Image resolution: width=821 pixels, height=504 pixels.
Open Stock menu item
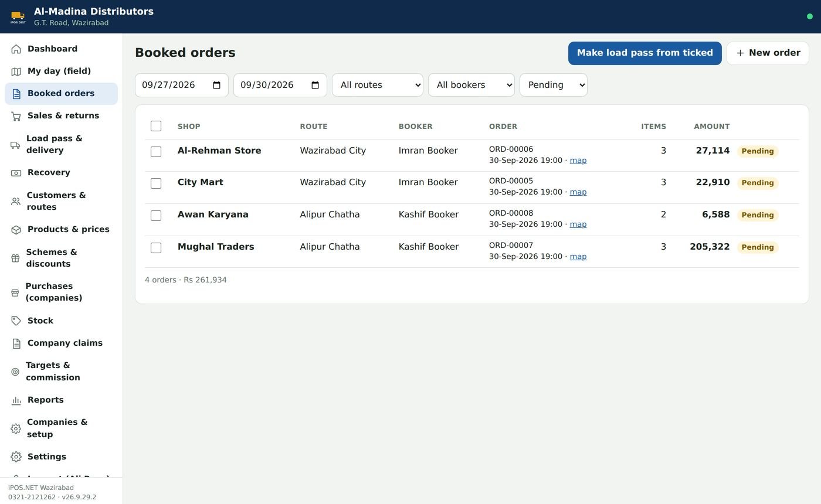point(61,321)
